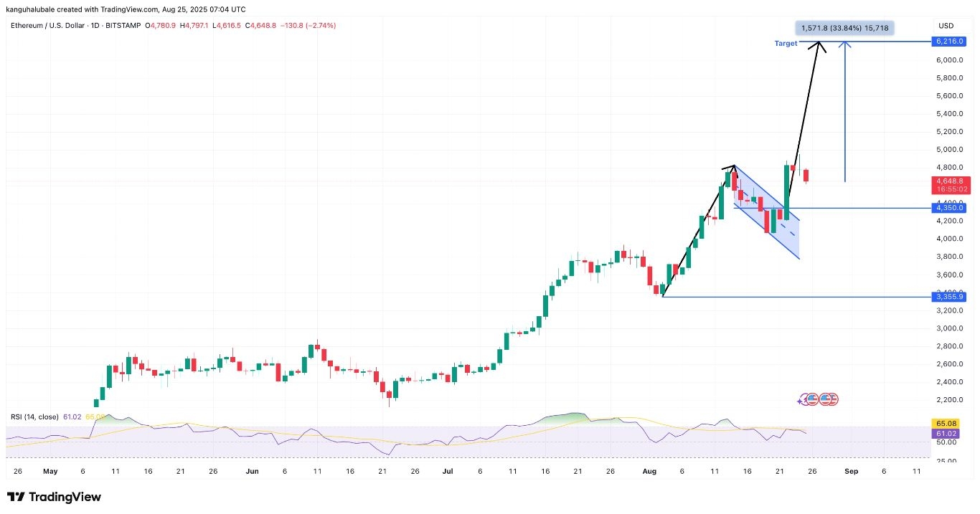Click the blue 6,216.0 target price label
The width and height of the screenshot is (980, 514).
click(950, 41)
